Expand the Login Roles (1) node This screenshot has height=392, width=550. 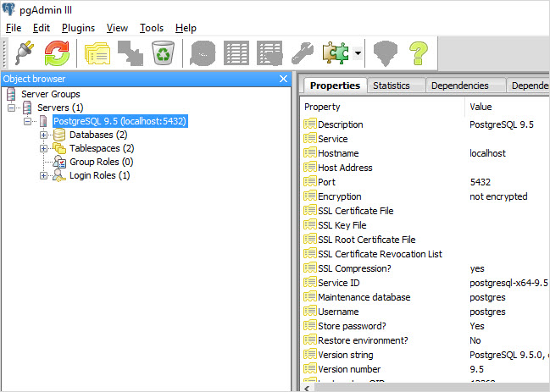44,175
